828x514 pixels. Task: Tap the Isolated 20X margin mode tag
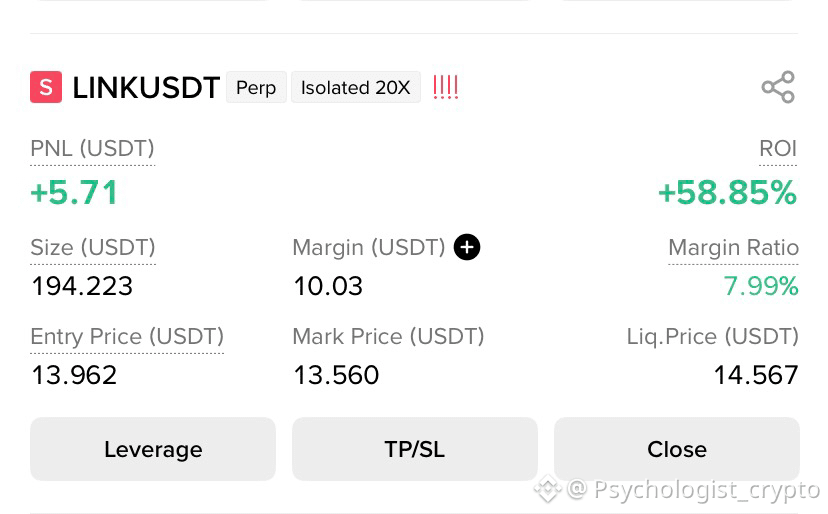356,87
